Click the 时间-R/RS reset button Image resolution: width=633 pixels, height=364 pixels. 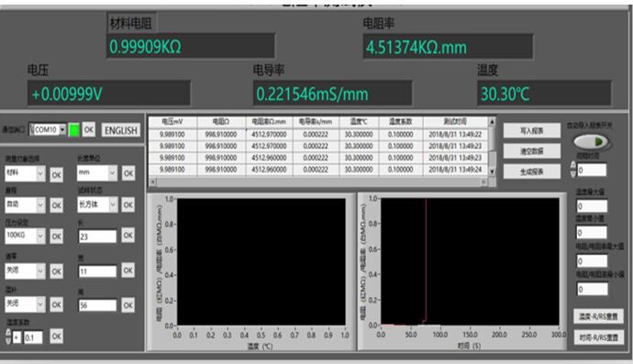599,337
